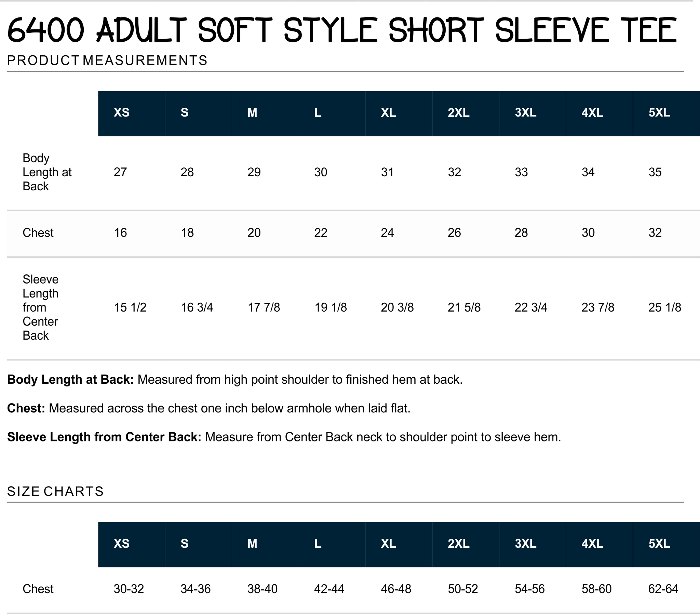Click the bold Body Length at Back definition
This screenshot has height=614, width=700.
[70, 379]
